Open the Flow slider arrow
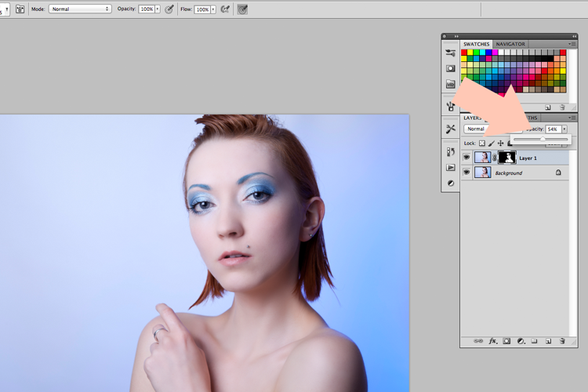This screenshot has width=588, height=392. [213, 9]
